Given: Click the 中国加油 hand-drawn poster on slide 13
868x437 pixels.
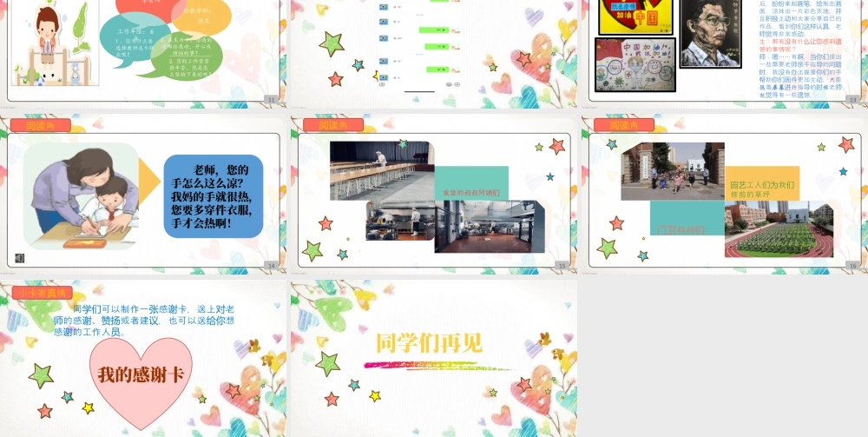Looking at the screenshot, I should [x=635, y=65].
